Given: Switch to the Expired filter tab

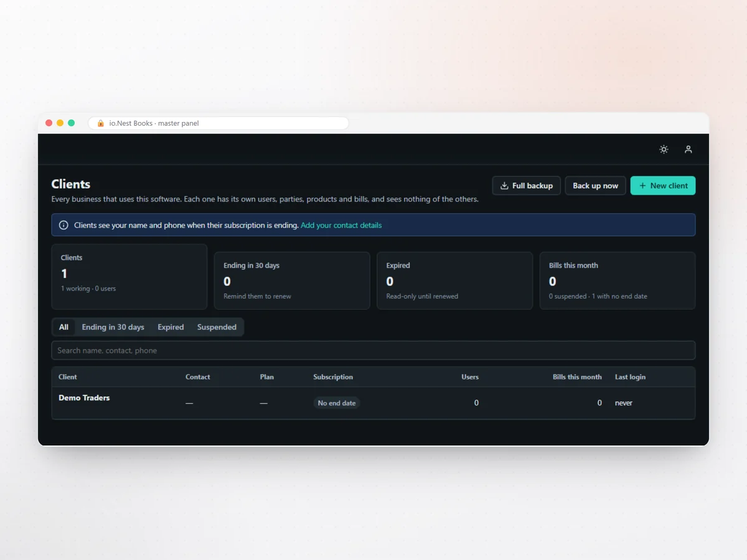Looking at the screenshot, I should (171, 327).
